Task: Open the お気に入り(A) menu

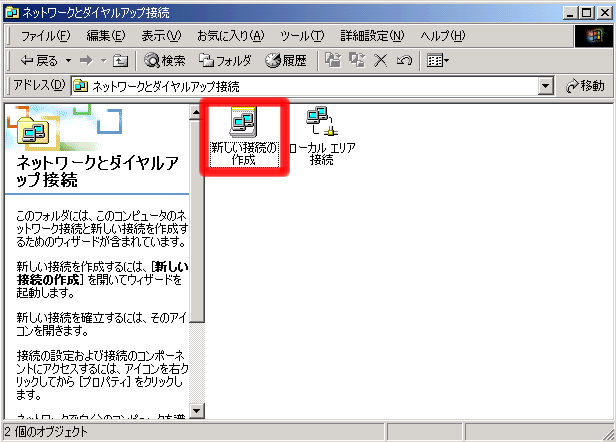Action: point(231,36)
